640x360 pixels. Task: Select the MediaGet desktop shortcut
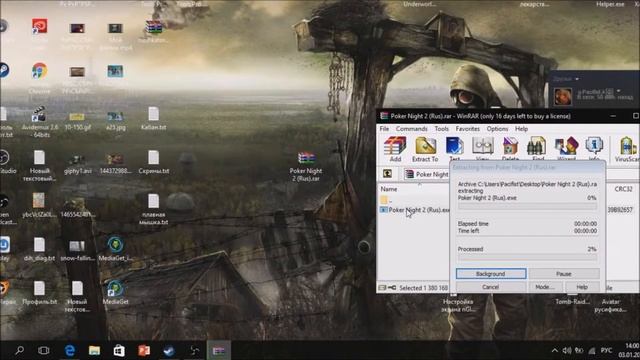116,292
